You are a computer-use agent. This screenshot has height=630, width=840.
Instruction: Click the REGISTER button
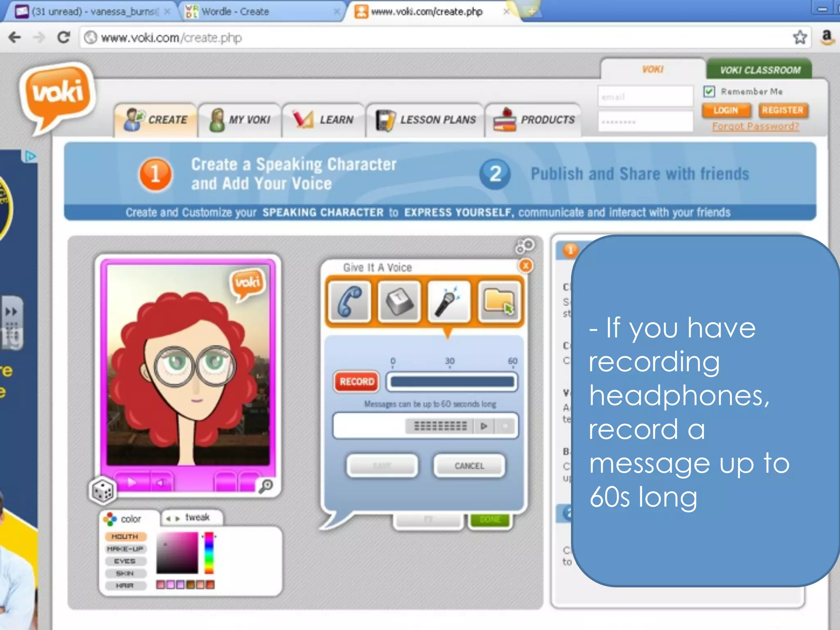point(783,110)
